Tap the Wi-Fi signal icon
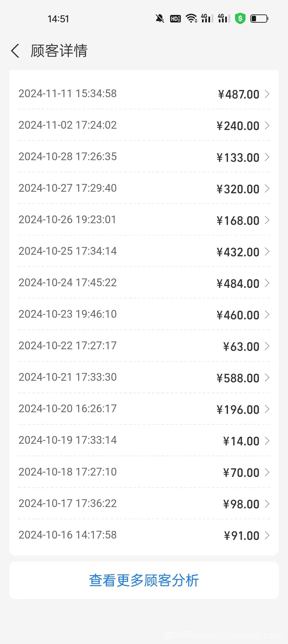This screenshot has width=288, height=644. click(191, 19)
